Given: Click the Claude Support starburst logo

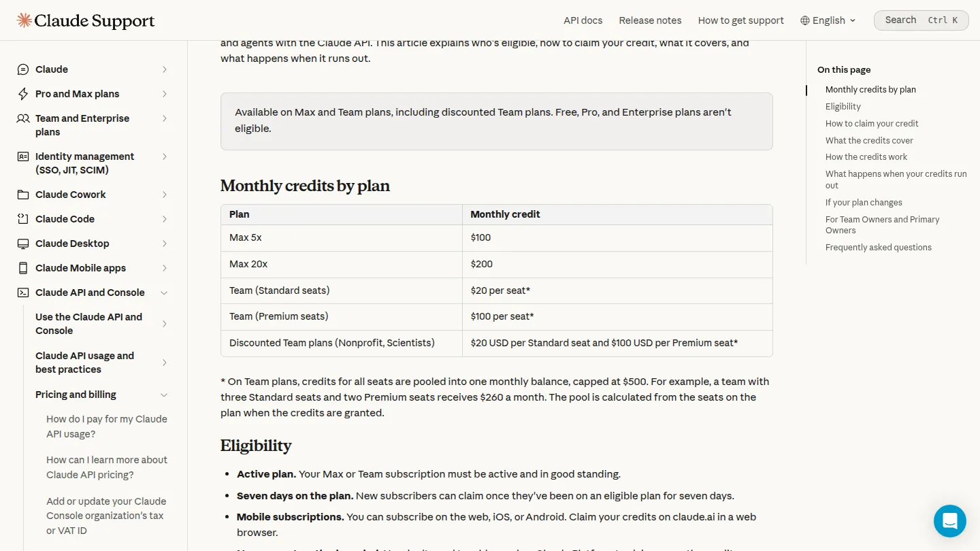Looking at the screenshot, I should tap(24, 20).
